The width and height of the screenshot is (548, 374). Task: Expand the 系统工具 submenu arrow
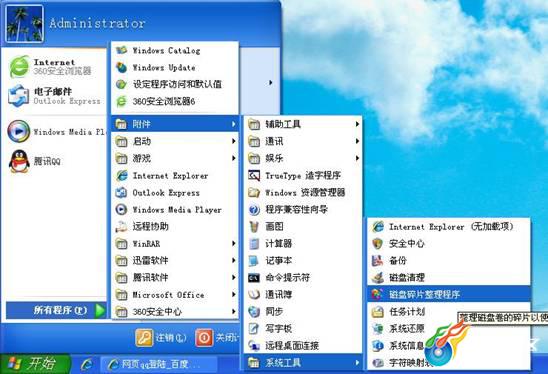point(357,363)
